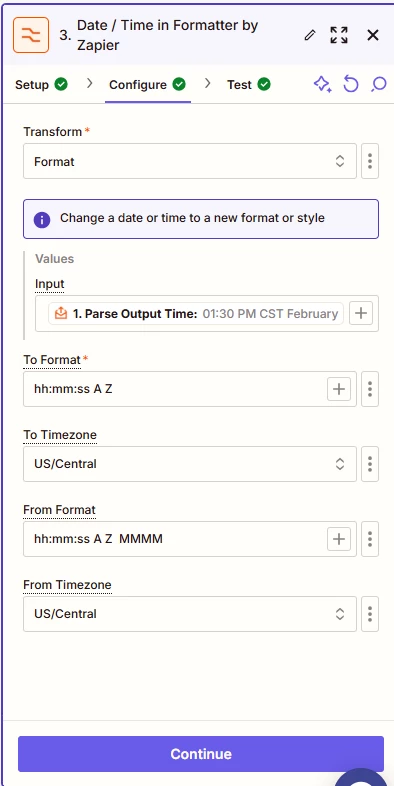Open the To Timezone dropdown

pyautogui.click(x=190, y=464)
